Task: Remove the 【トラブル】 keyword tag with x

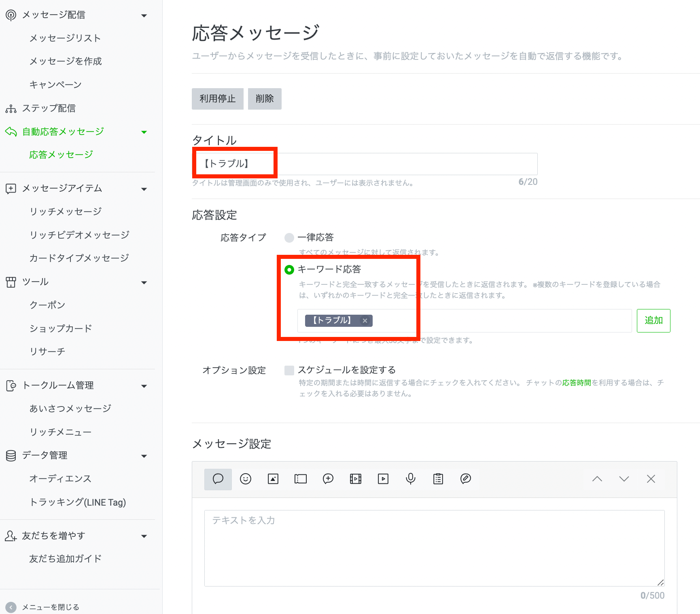Action: pos(365,321)
